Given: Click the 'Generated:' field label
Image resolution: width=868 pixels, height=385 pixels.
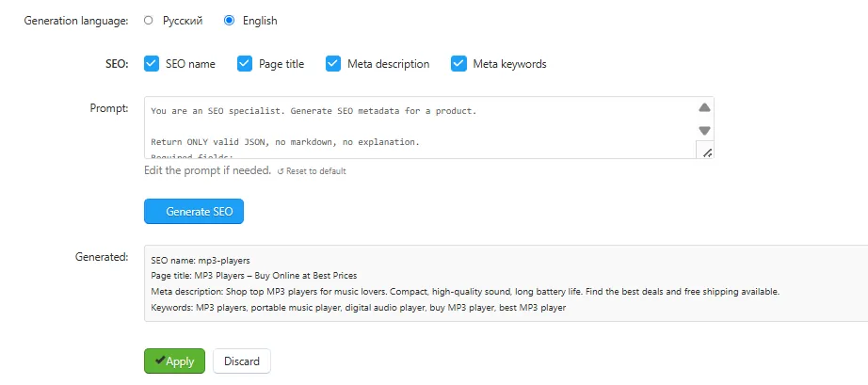Looking at the screenshot, I should pos(102,257).
